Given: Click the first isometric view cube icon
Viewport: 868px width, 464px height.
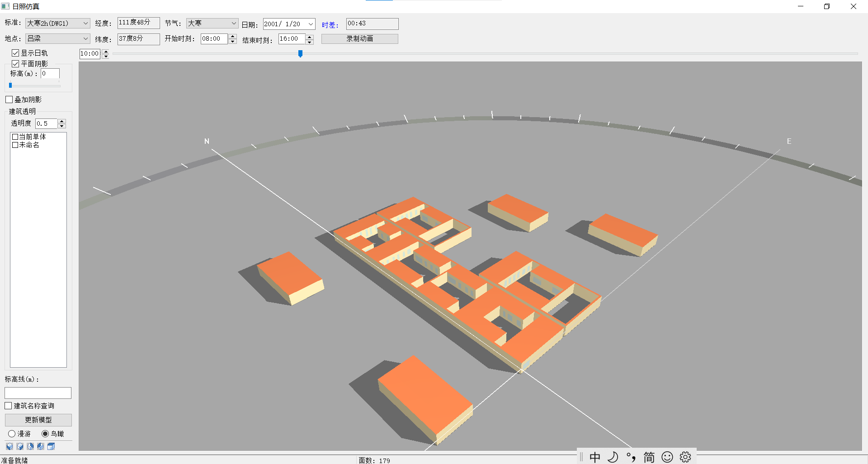Looking at the screenshot, I should (x=9, y=446).
